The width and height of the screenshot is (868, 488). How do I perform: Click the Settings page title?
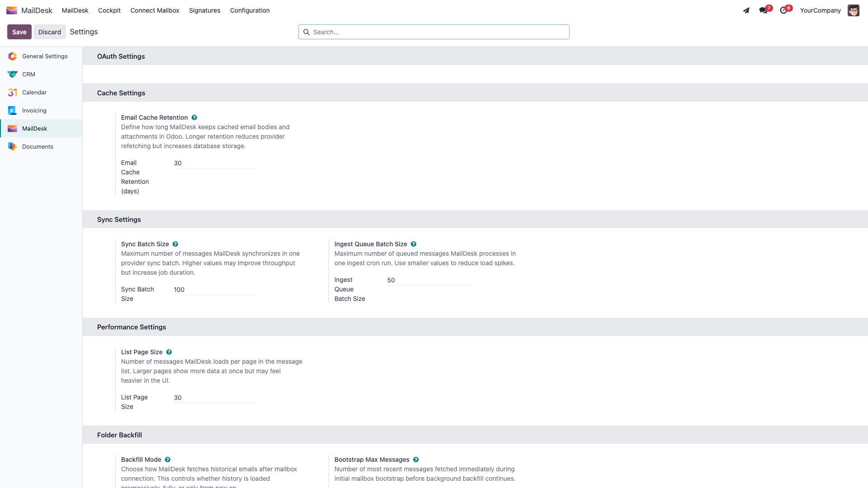84,32
